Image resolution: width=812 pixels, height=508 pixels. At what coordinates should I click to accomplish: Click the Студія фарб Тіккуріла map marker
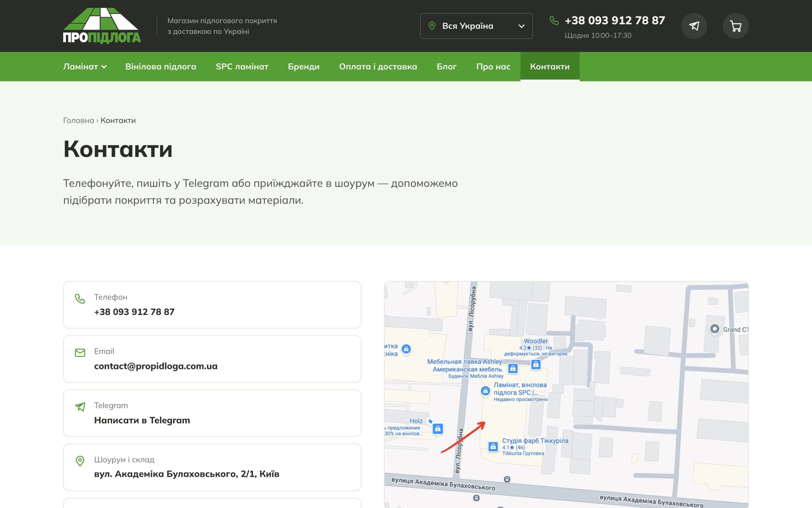pyautogui.click(x=493, y=446)
